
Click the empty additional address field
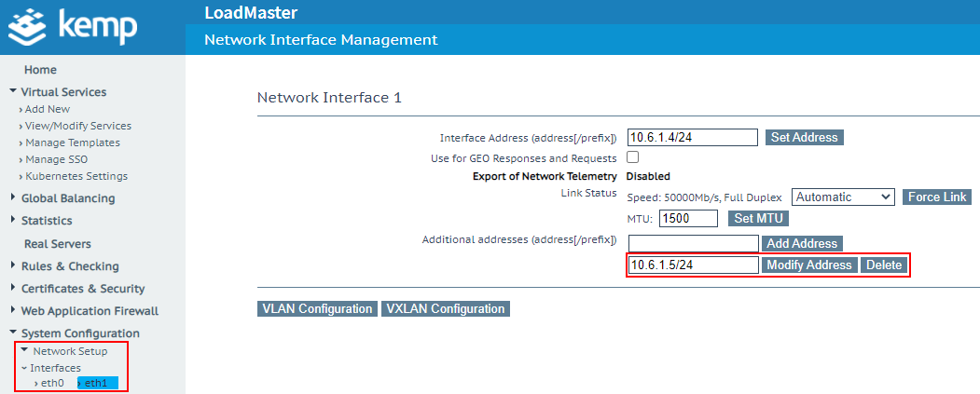[693, 243]
